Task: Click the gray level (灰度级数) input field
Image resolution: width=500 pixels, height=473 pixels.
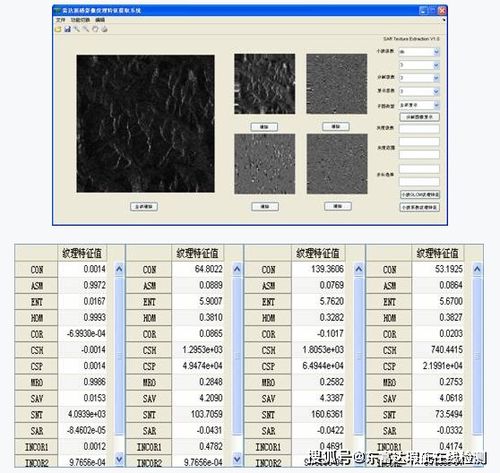Action: pos(419,129)
